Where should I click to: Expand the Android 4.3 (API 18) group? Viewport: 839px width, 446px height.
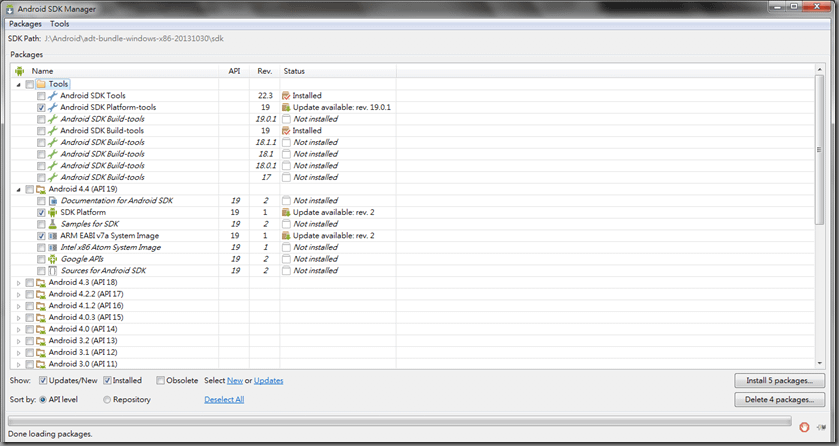tap(19, 283)
